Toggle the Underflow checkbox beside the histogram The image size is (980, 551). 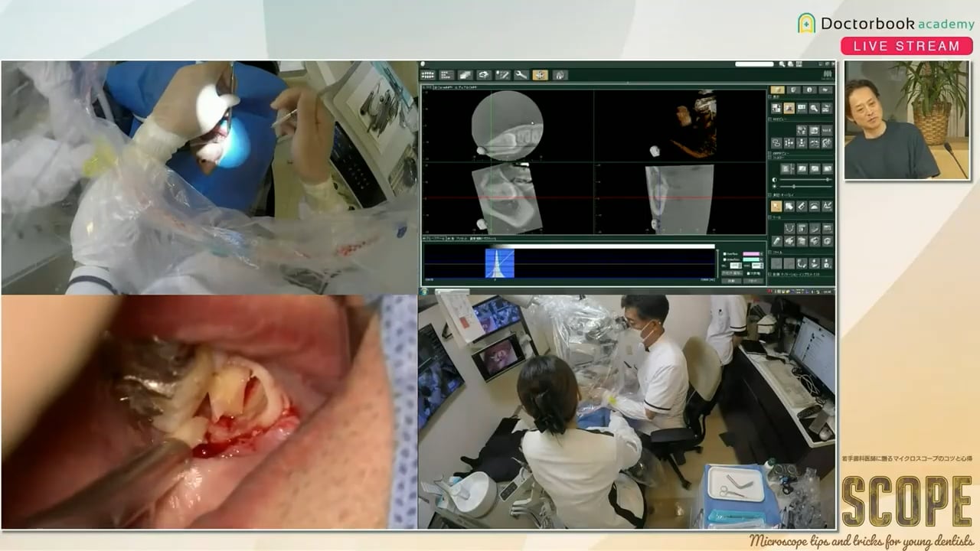click(x=724, y=259)
